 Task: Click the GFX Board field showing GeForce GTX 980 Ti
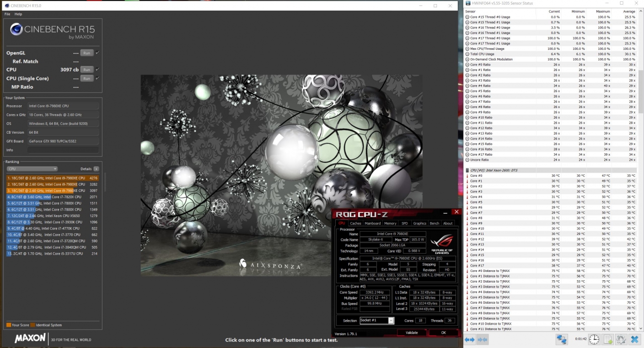[x=63, y=141]
